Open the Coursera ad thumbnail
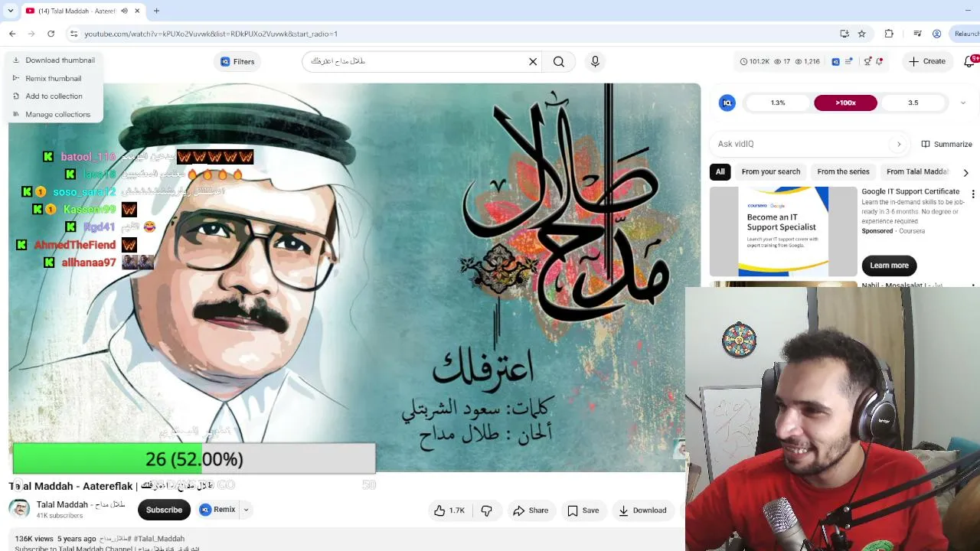 pos(783,231)
